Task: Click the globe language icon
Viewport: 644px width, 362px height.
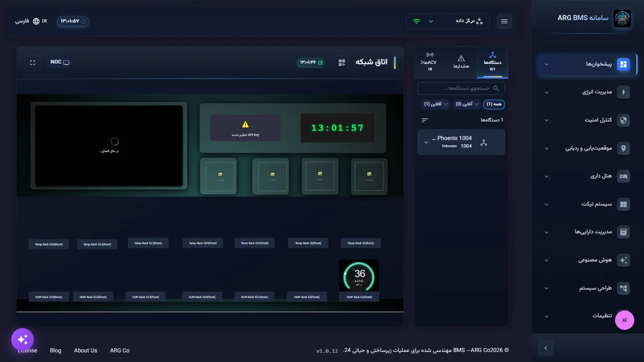Action: pyautogui.click(x=36, y=21)
